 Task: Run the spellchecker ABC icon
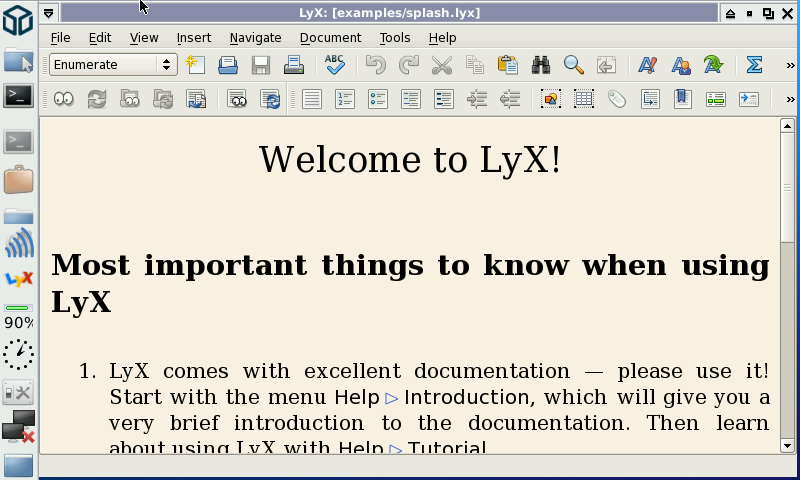point(334,65)
